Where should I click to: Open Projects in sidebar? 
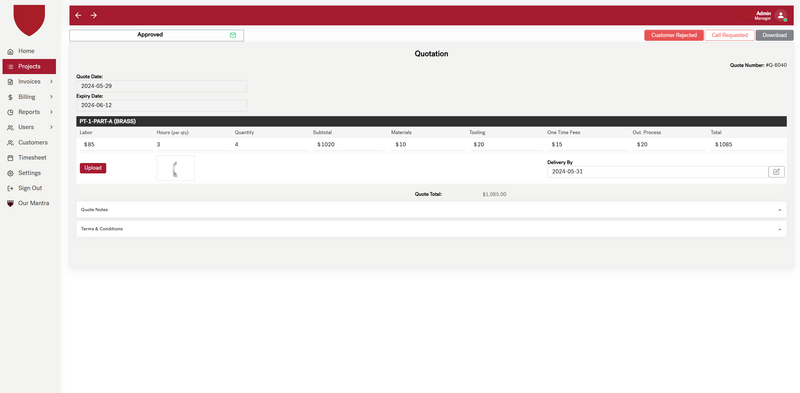(29, 66)
